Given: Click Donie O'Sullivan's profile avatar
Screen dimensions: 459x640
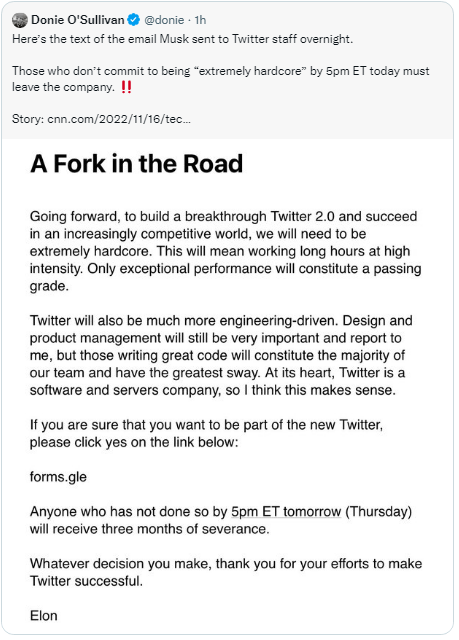Looking at the screenshot, I should point(20,20).
